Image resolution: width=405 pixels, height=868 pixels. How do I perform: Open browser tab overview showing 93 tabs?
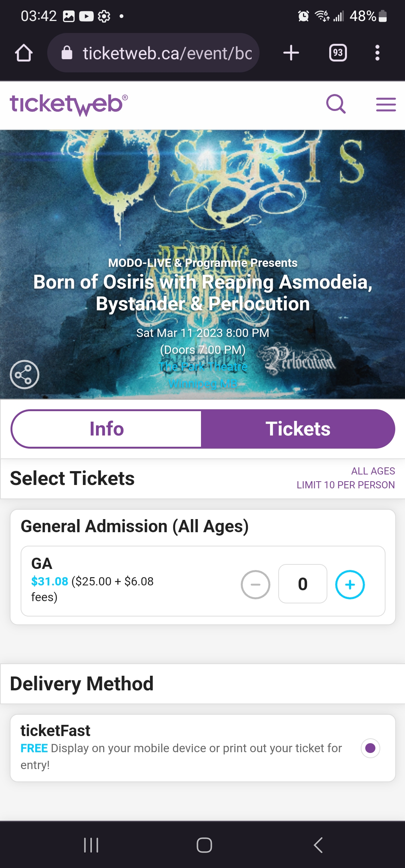pyautogui.click(x=337, y=53)
